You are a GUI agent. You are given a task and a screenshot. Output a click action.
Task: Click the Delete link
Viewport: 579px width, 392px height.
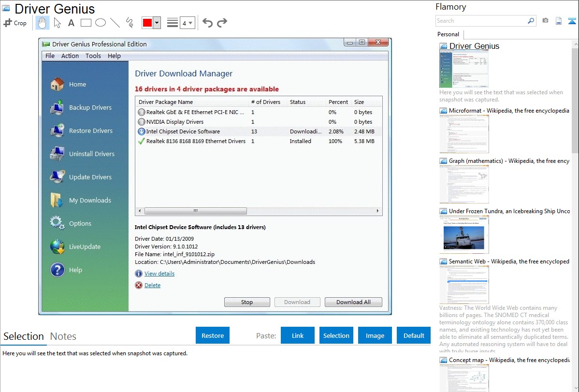point(153,285)
